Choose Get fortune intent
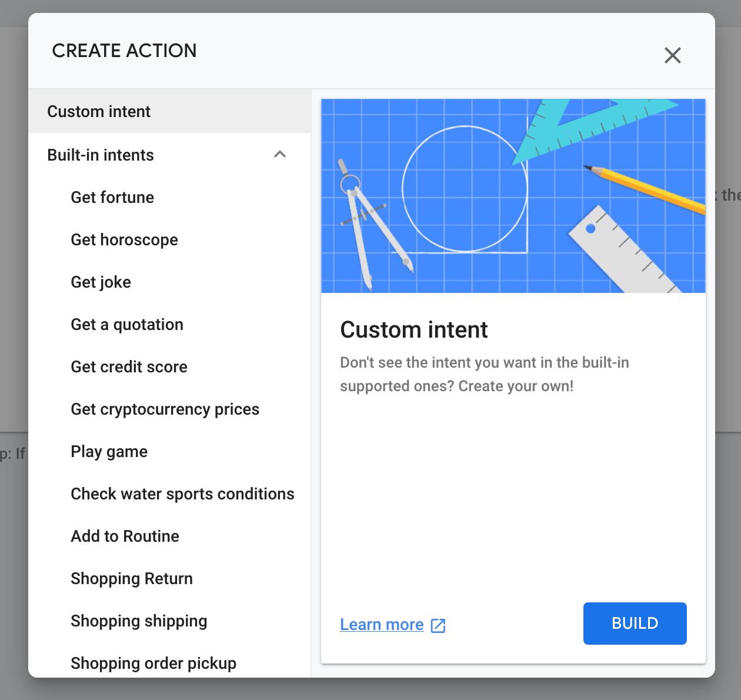 (x=169, y=198)
